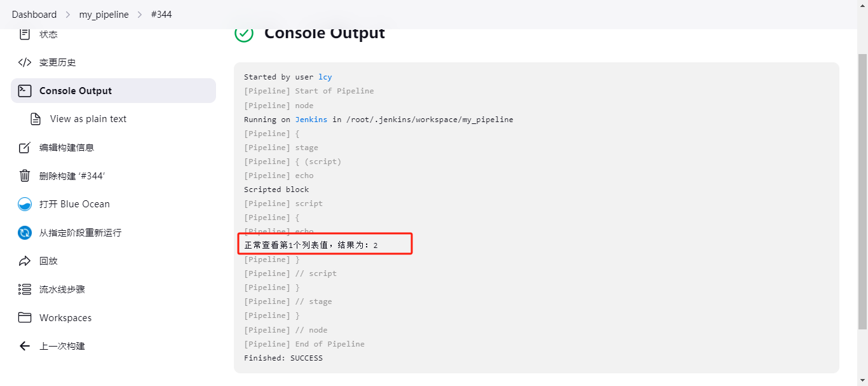Click the previous build back arrow
868x386 pixels.
tap(25, 346)
